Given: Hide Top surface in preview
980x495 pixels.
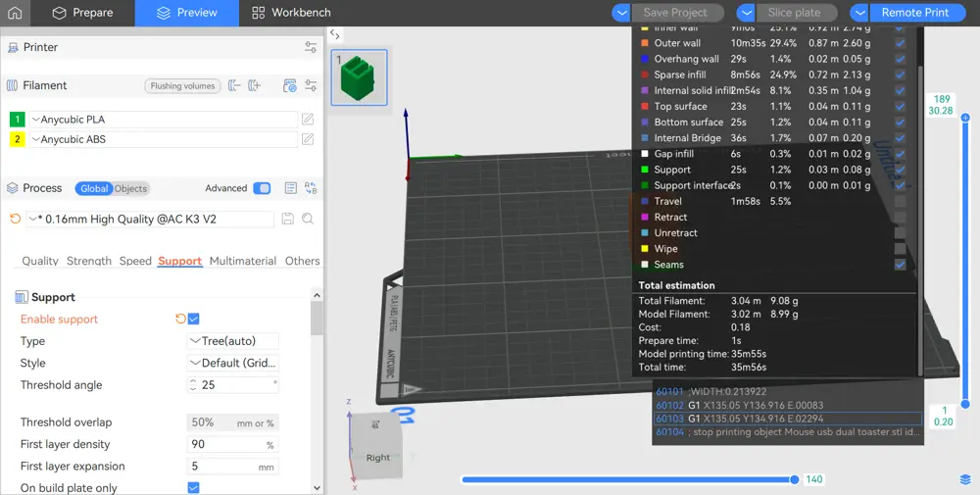Looking at the screenshot, I should tap(900, 106).
